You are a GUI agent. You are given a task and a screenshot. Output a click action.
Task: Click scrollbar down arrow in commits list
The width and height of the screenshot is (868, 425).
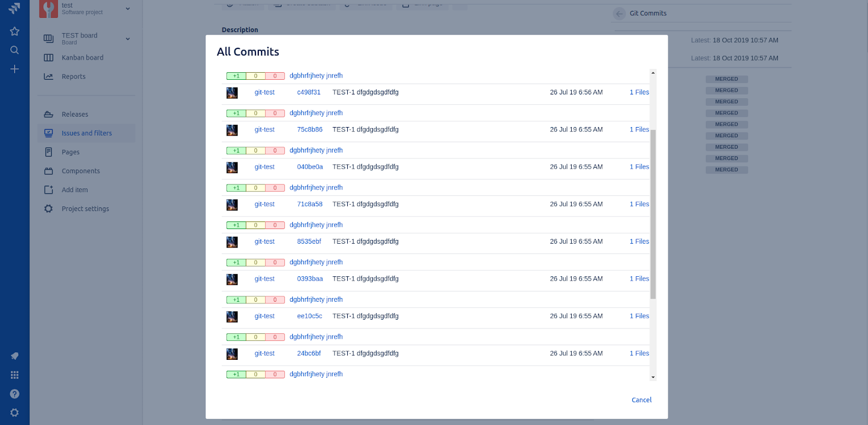point(653,377)
